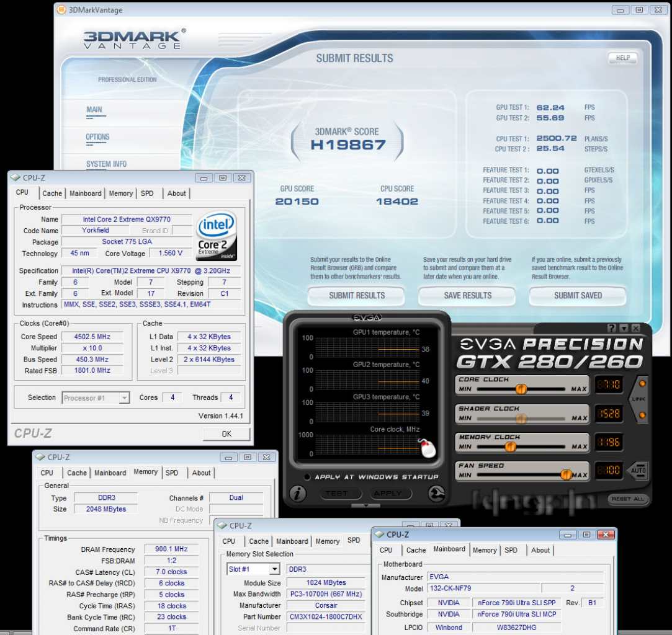Click CPU-Z SPD window title icon
Screen dimensions: 672x635
[x=222, y=525]
